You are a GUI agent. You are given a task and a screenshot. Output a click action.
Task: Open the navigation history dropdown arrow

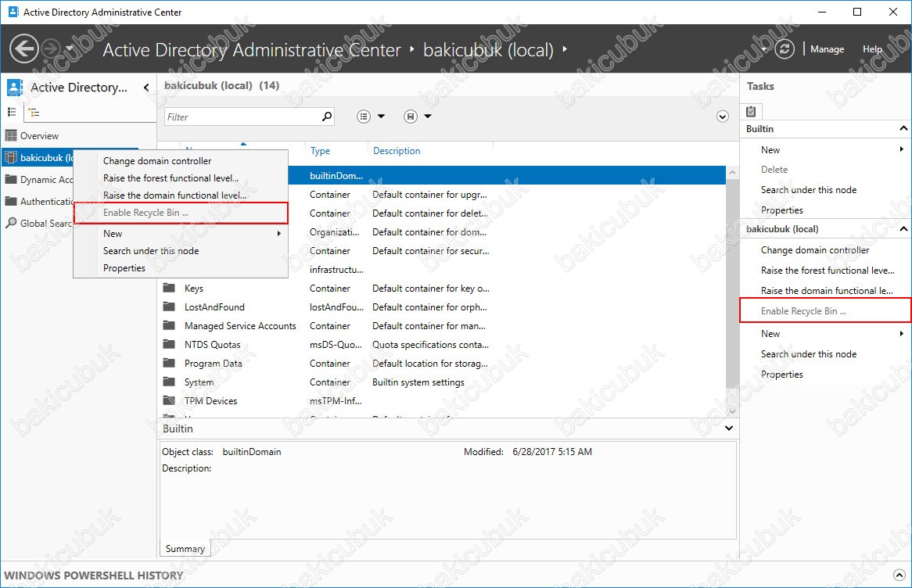69,48
